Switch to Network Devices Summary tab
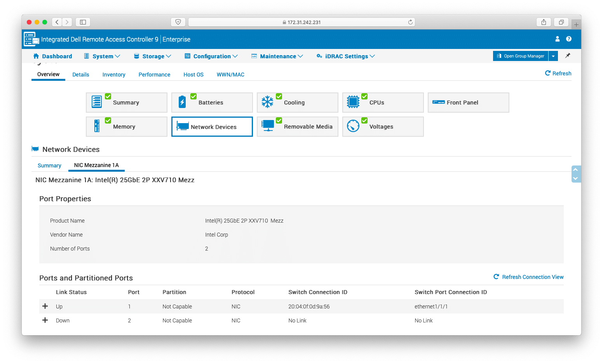This screenshot has height=364, width=603. click(x=49, y=165)
